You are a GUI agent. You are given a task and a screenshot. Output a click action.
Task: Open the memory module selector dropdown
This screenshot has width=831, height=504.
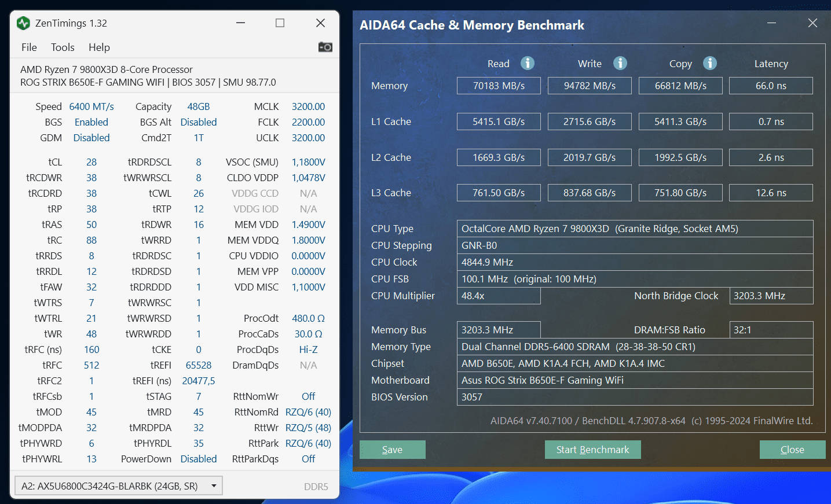[x=118, y=486]
